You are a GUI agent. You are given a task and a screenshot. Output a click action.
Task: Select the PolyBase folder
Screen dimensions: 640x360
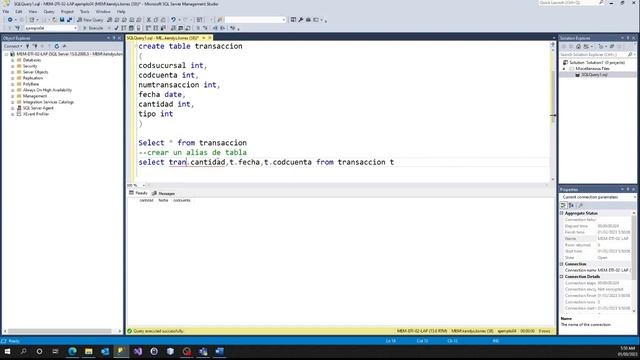31,84
